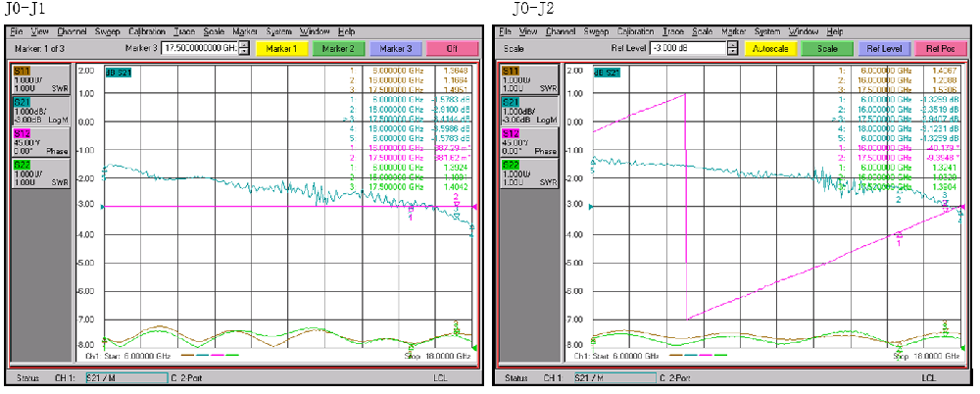Click the Ref Level spinner arrows

[x=733, y=47]
